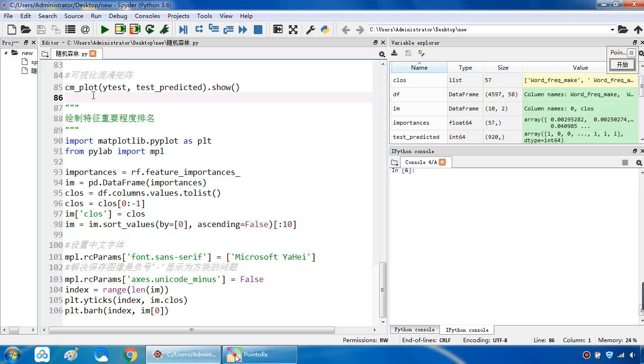Screen dimensions: 644x364
Task: Close the Console 4/A tab
Action: pyautogui.click(x=442, y=162)
